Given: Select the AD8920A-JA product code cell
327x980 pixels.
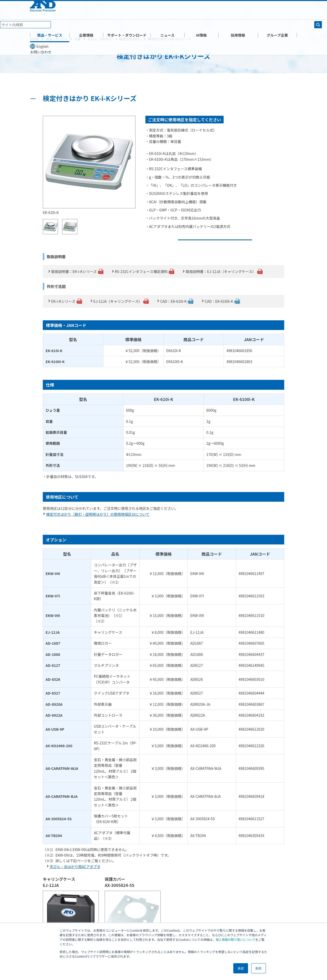Looking at the screenshot, I should (212, 704).
